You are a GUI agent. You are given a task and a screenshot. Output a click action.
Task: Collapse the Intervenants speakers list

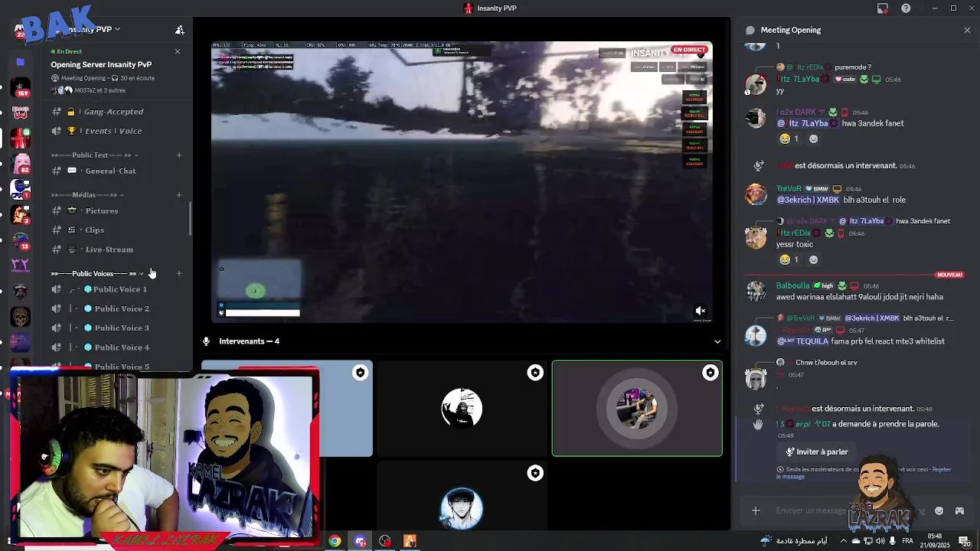point(717,341)
